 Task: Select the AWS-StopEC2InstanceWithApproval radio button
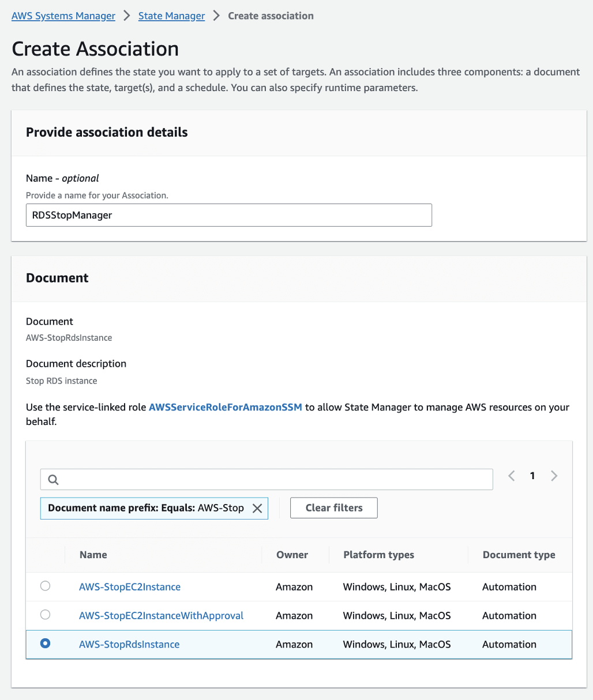tap(45, 615)
